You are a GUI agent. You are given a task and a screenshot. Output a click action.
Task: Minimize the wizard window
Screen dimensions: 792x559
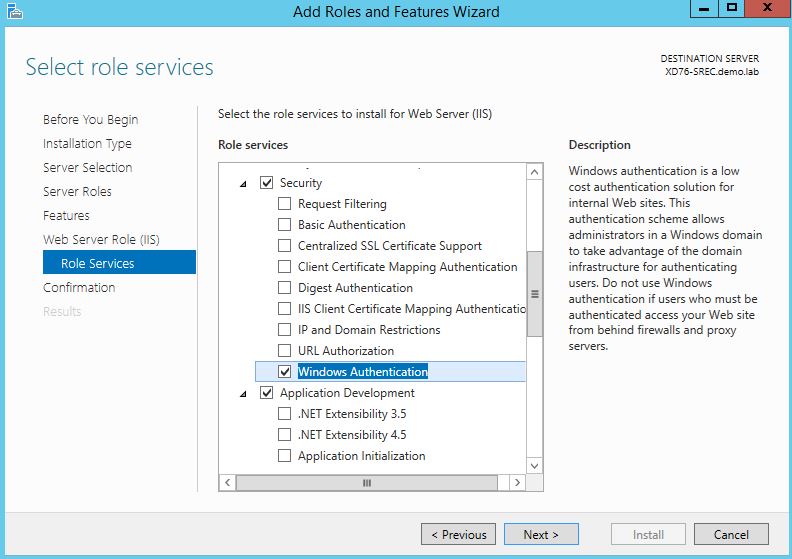(x=705, y=9)
